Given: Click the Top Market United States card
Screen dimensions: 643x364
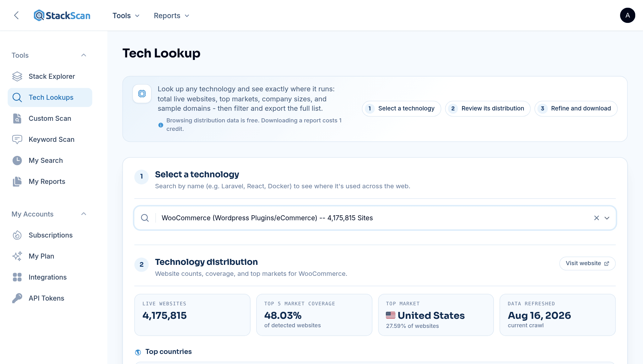Looking at the screenshot, I should (436, 315).
